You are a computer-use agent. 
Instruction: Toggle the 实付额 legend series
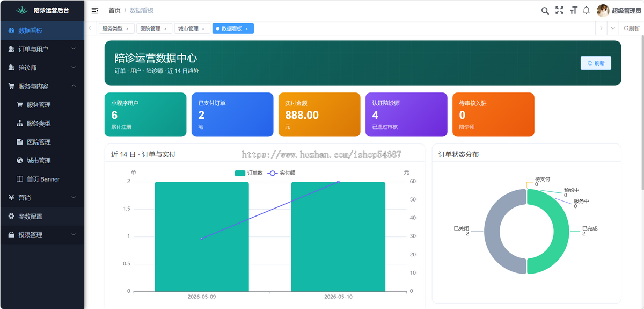[281, 173]
